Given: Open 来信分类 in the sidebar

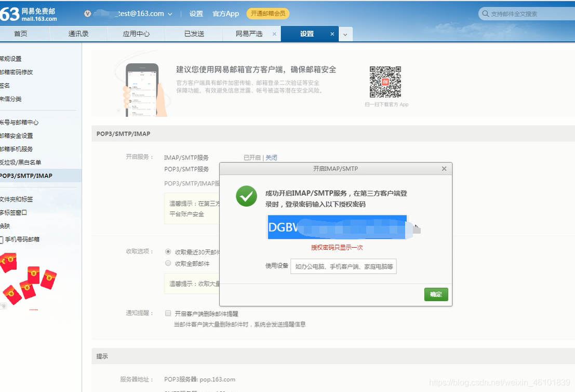Looking at the screenshot, I should point(10,99).
